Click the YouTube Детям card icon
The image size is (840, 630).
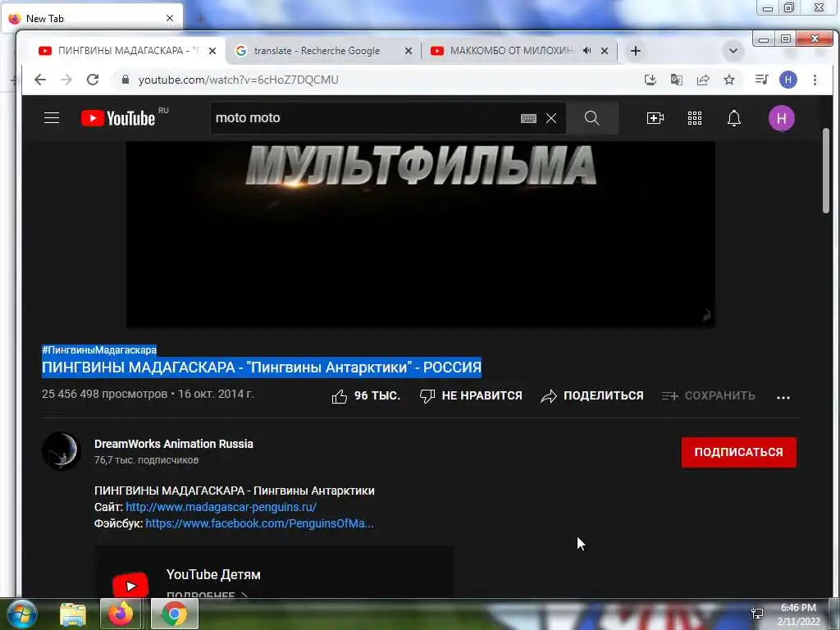[x=130, y=586]
